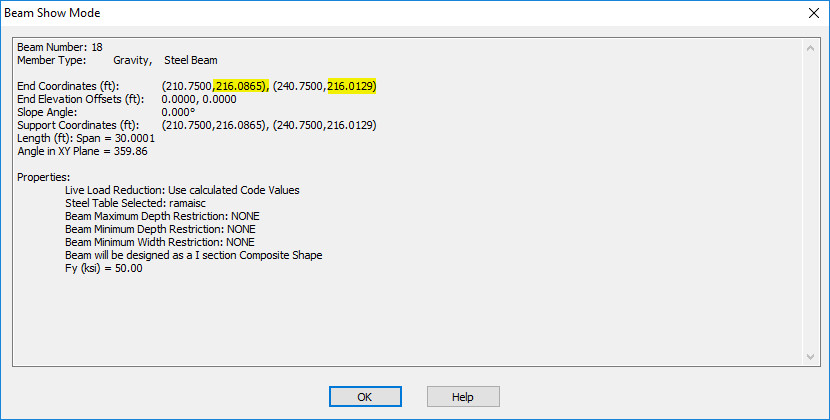Close the Beam Show Mode dialog
The height and width of the screenshot is (420, 830).
(x=814, y=13)
